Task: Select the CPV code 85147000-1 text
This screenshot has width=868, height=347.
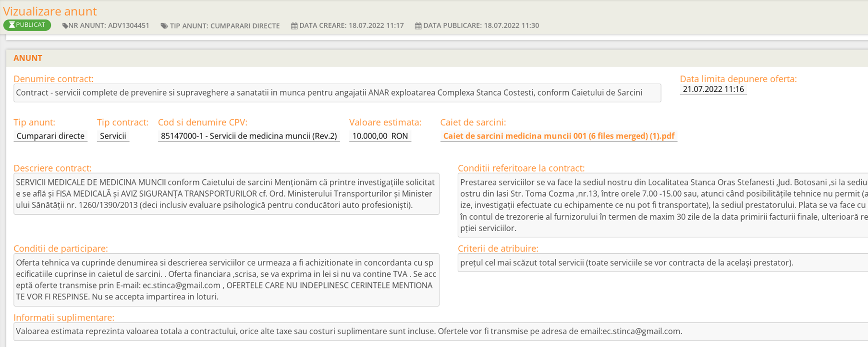Action: 249,136
